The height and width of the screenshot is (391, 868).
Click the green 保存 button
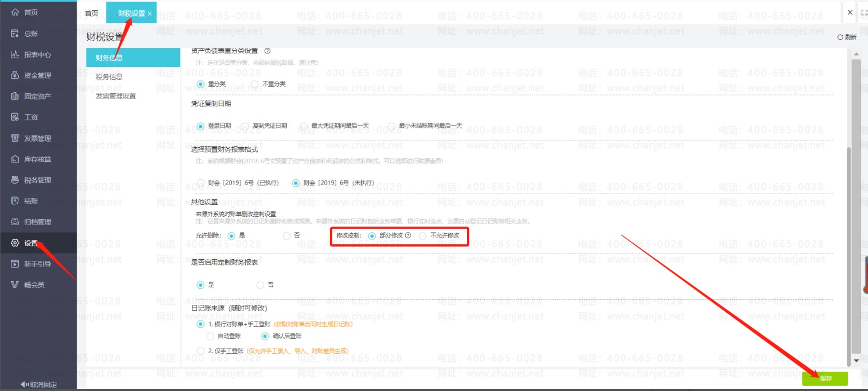click(825, 379)
